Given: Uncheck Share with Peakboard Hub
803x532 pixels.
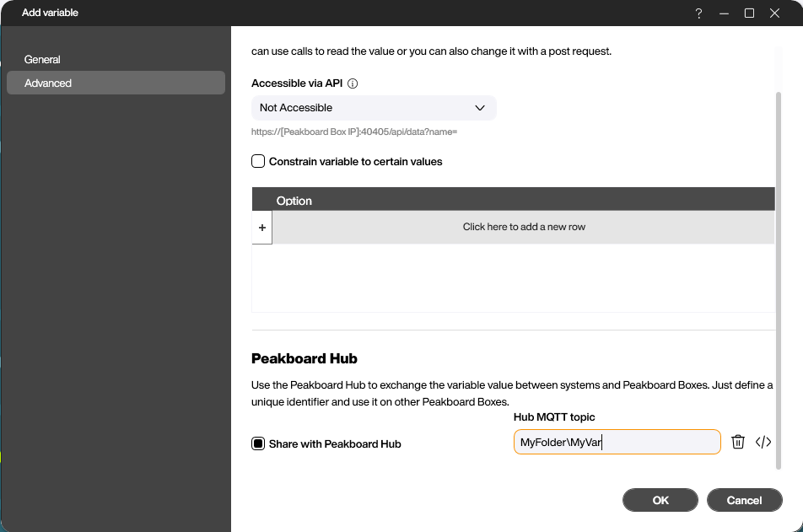Looking at the screenshot, I should click(x=258, y=443).
